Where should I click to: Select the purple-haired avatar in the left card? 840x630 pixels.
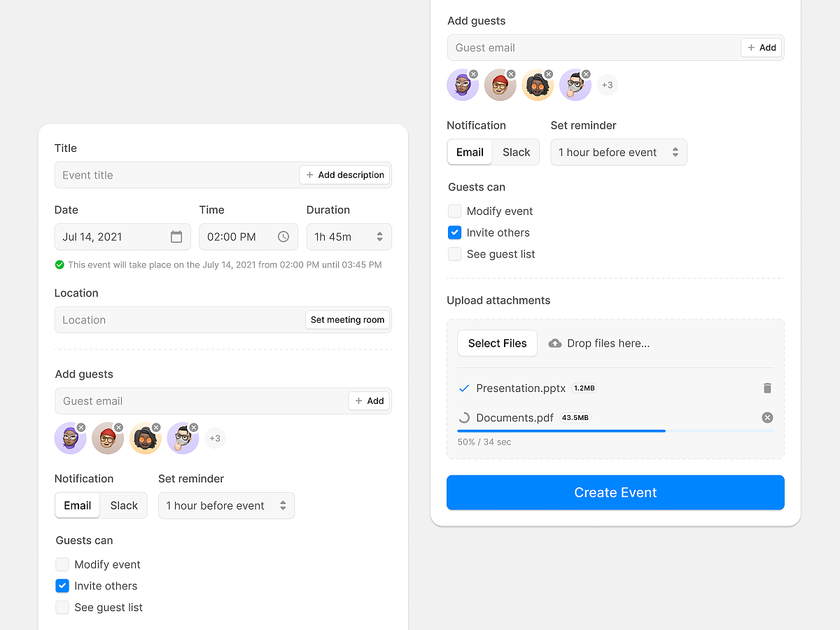70,439
